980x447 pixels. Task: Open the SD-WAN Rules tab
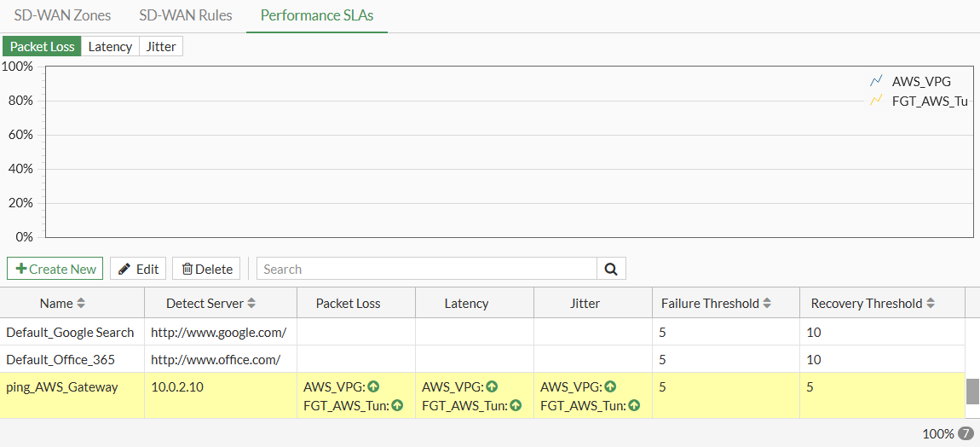click(x=186, y=15)
